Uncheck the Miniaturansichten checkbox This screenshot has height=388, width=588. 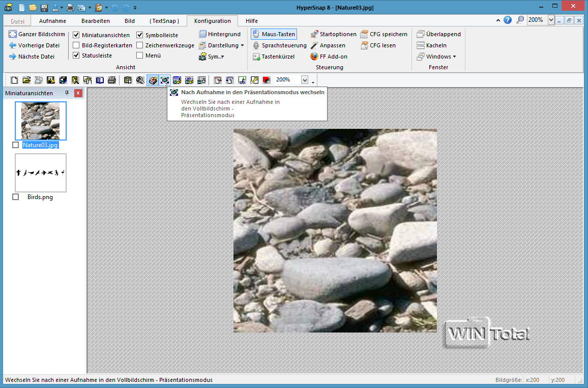click(x=76, y=35)
